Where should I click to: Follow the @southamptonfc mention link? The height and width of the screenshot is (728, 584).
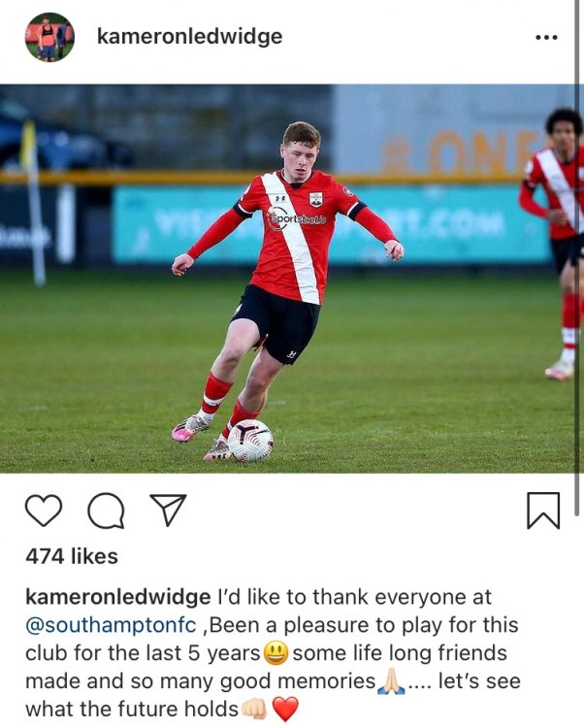click(112, 625)
